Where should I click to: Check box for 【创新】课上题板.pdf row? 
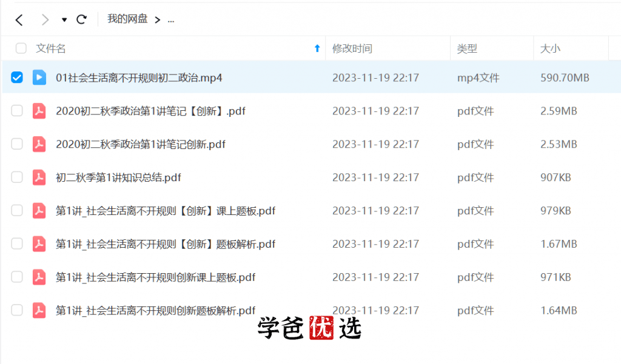(x=16, y=210)
